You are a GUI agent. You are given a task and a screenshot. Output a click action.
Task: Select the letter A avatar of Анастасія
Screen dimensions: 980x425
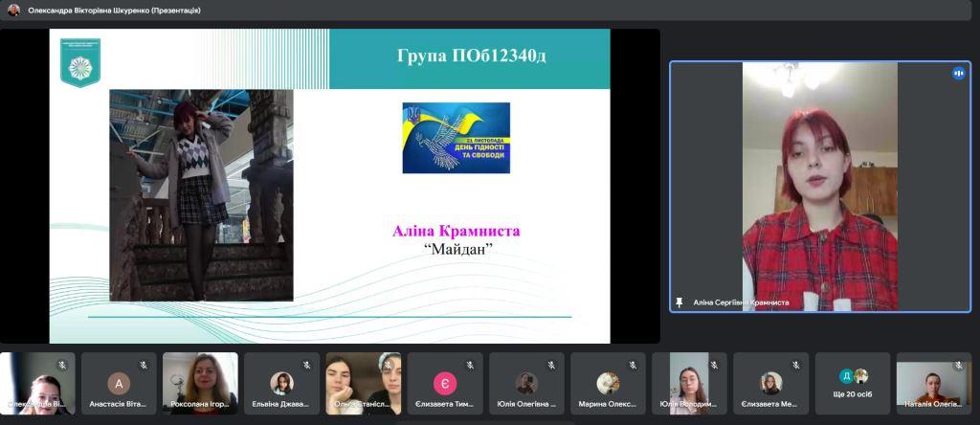coord(119,383)
